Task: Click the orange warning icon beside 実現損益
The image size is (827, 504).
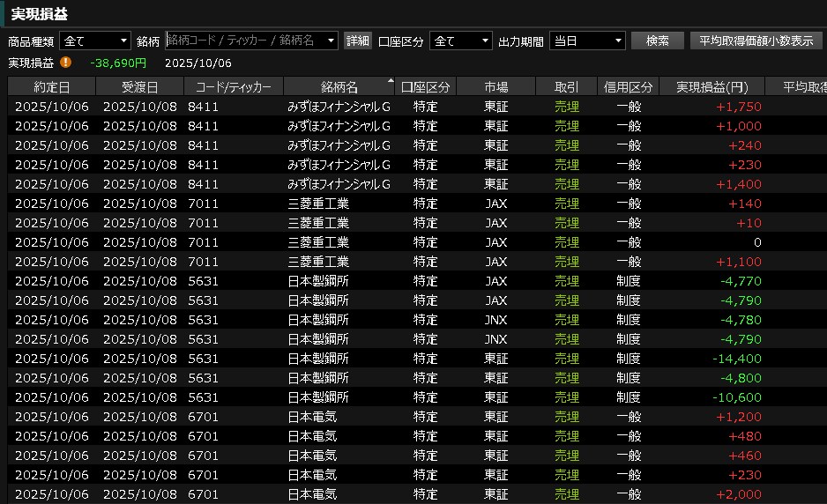Action: 66,63
